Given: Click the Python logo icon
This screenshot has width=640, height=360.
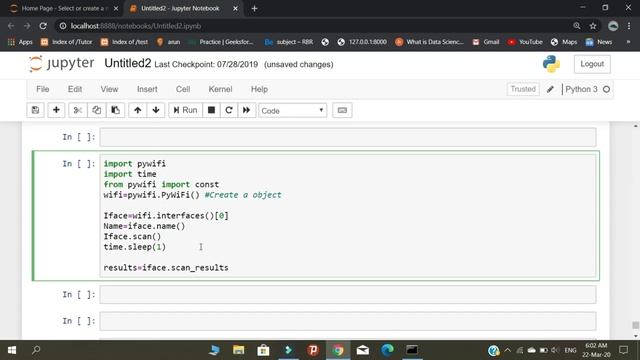Looking at the screenshot, I should click(551, 64).
